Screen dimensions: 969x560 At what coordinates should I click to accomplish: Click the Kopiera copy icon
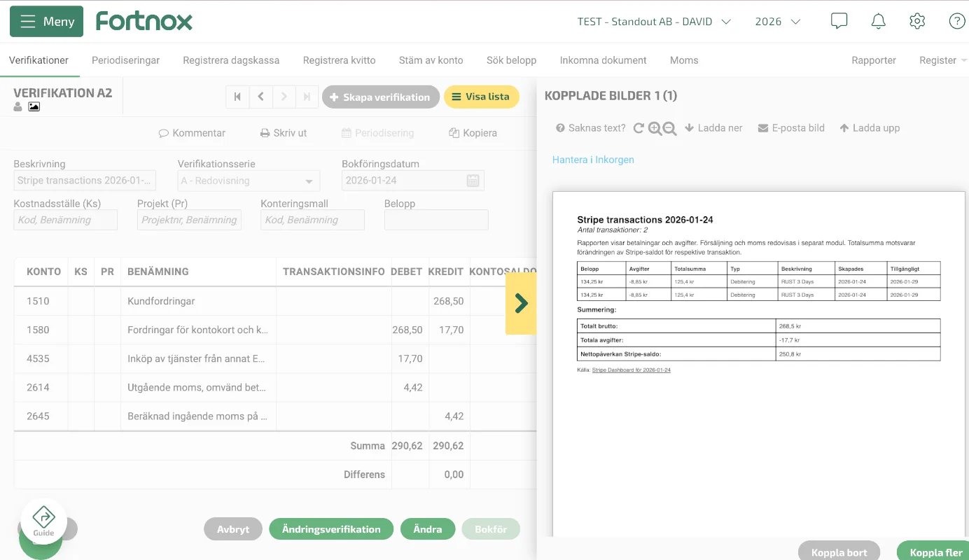coord(454,132)
